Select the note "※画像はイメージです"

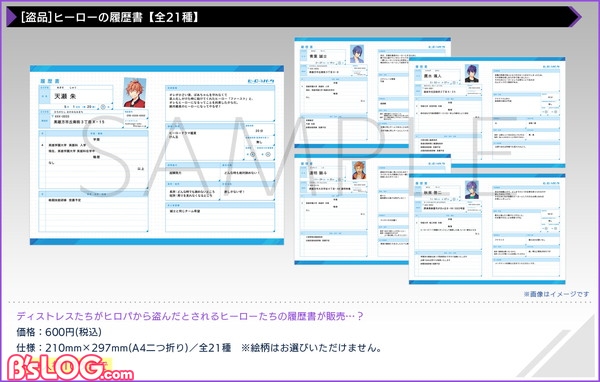click(556, 294)
